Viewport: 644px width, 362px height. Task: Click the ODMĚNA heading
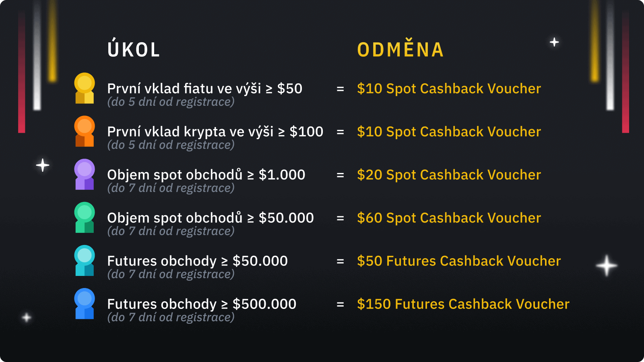(400, 49)
